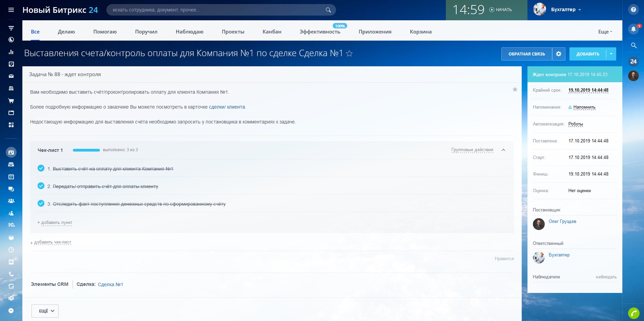
Task: Open the Сделка №1 CRM link
Action: (x=110, y=284)
